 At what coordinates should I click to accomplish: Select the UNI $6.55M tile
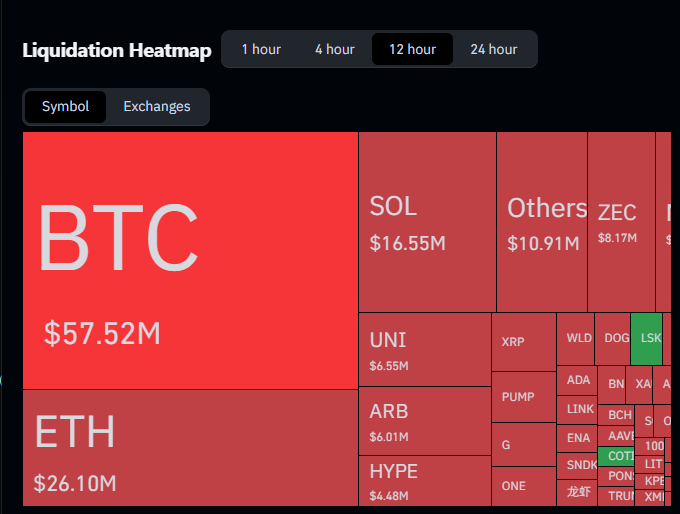[x=425, y=349]
